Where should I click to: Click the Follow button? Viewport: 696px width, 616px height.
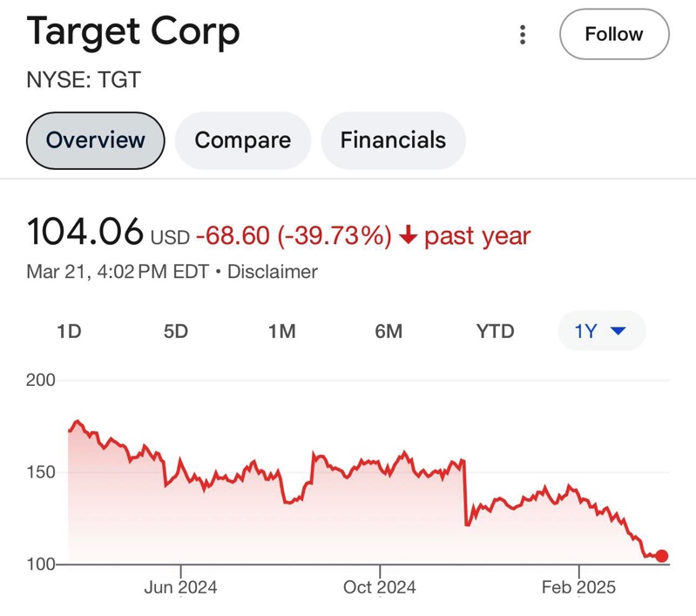613,35
